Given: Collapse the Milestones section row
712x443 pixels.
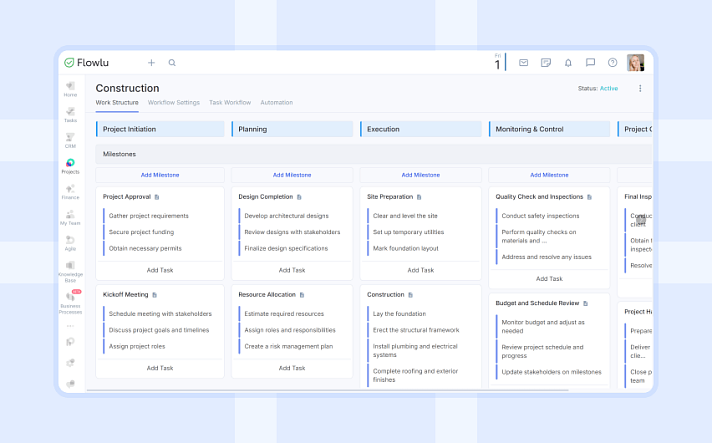Looking at the screenshot, I should click(374, 154).
